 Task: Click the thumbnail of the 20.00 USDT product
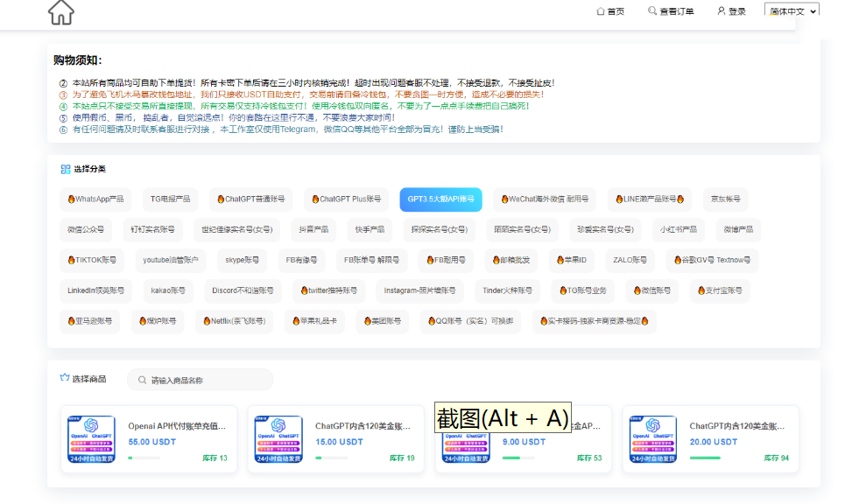(653, 439)
